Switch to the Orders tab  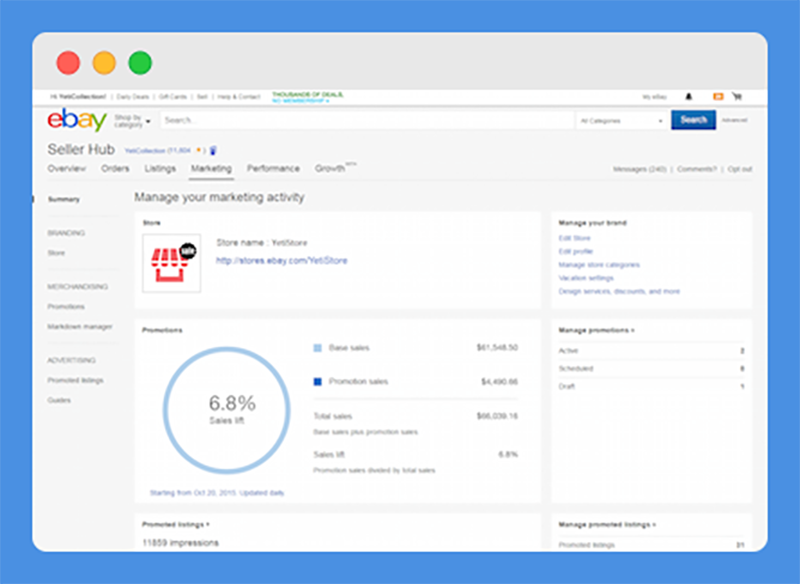(x=115, y=168)
